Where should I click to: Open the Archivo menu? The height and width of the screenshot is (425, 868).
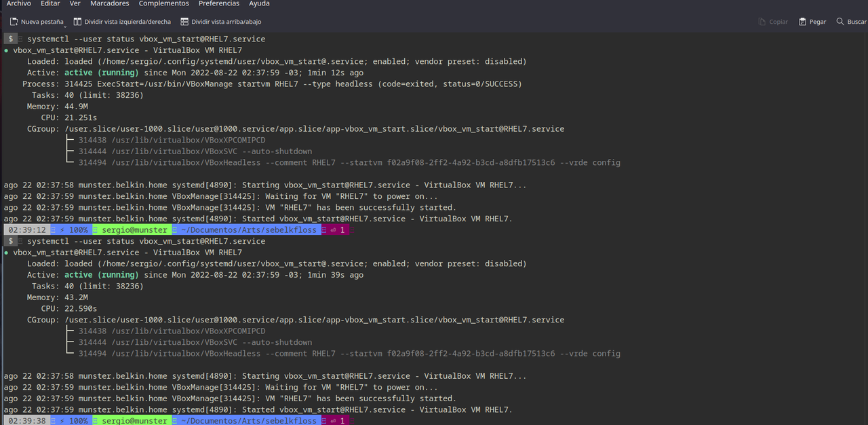[x=18, y=4]
